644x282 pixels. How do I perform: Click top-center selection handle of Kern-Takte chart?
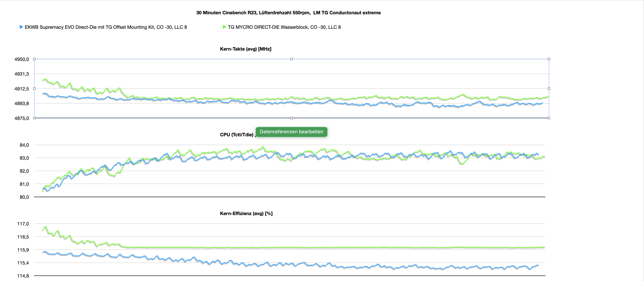(x=292, y=59)
